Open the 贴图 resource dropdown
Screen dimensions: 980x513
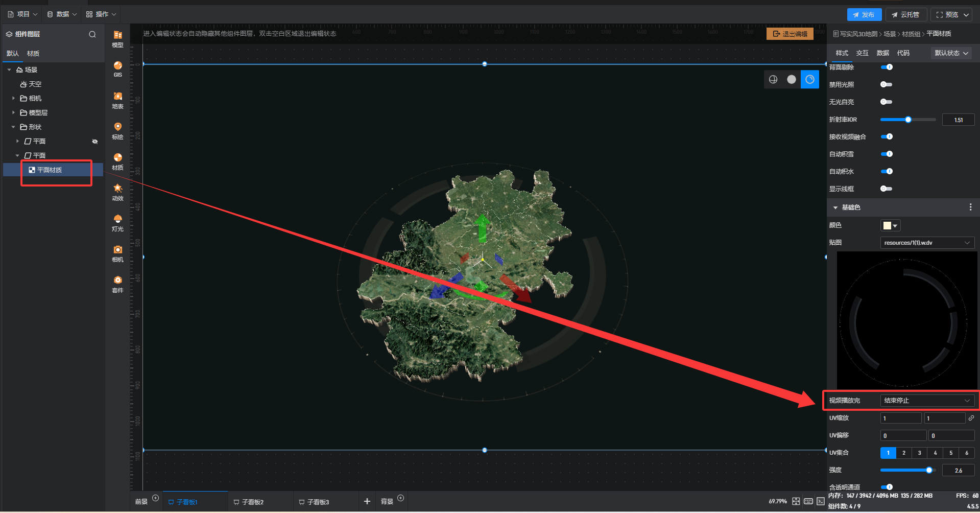click(926, 243)
